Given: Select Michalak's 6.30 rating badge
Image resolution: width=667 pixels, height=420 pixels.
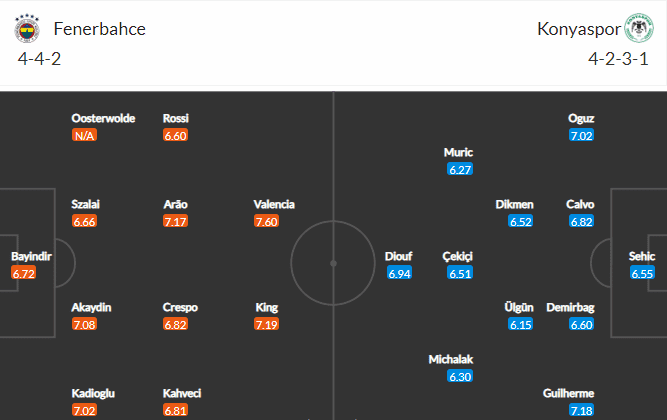Looking at the screenshot, I should [x=460, y=376].
